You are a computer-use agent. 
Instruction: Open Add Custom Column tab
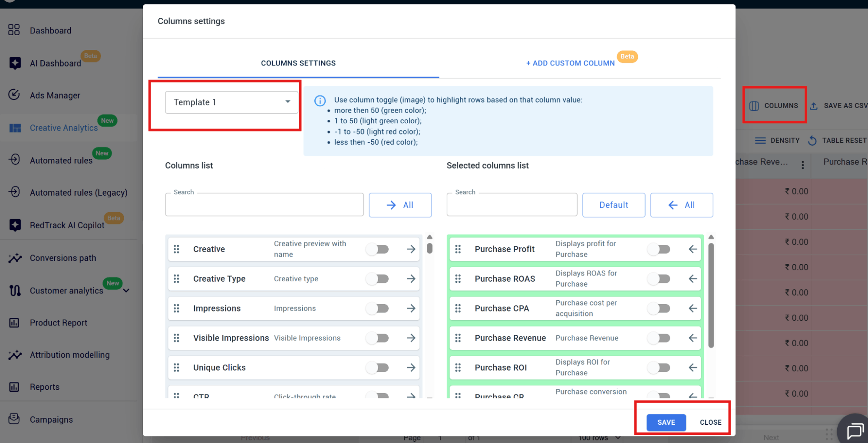pyautogui.click(x=570, y=63)
